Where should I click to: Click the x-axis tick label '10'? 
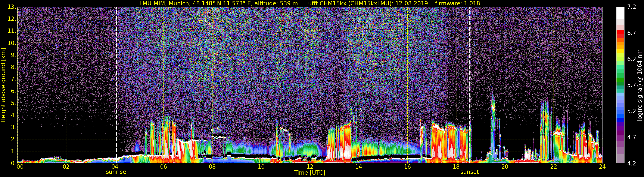point(261,167)
